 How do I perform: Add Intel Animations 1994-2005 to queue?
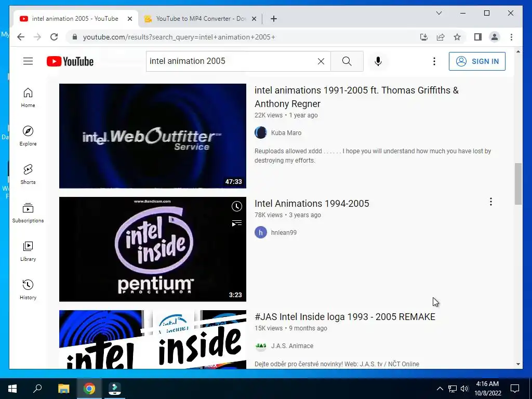click(x=237, y=223)
